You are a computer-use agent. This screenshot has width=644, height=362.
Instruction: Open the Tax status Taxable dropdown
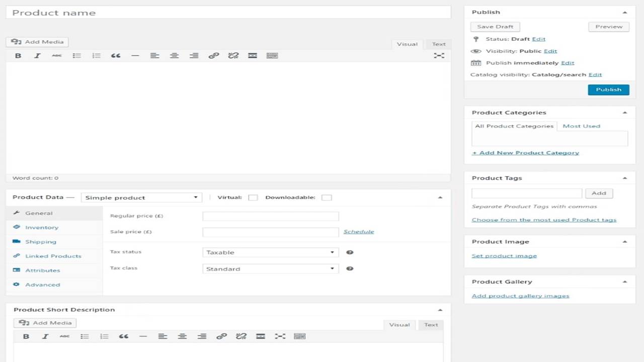tap(271, 252)
